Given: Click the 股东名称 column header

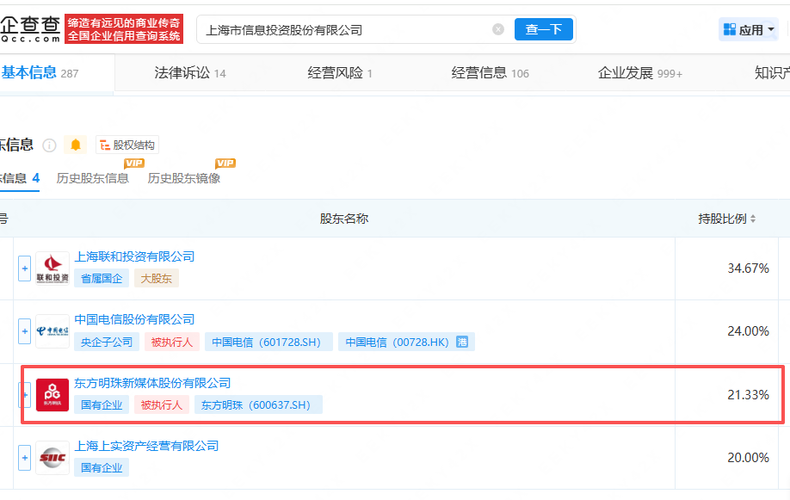Looking at the screenshot, I should click(344, 219).
